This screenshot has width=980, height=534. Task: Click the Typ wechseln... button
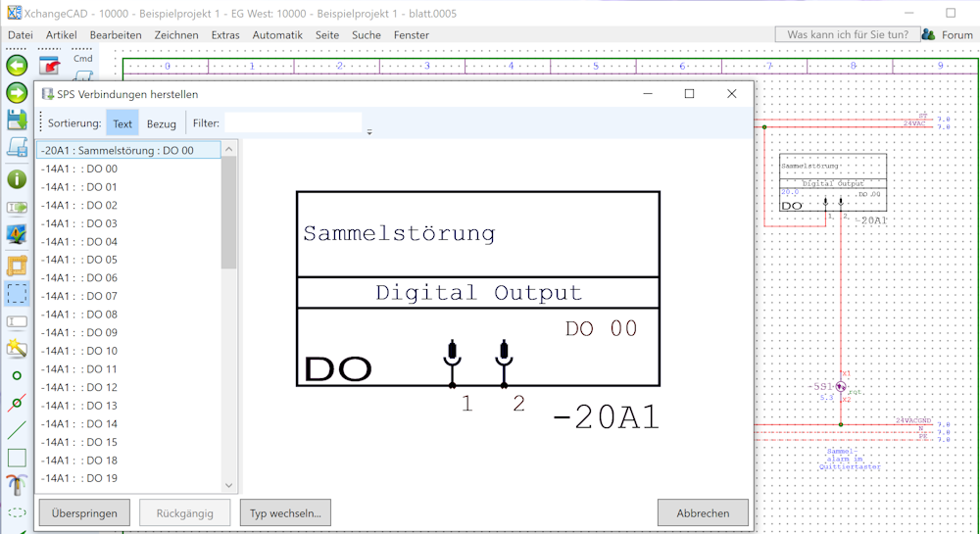pyautogui.click(x=285, y=512)
